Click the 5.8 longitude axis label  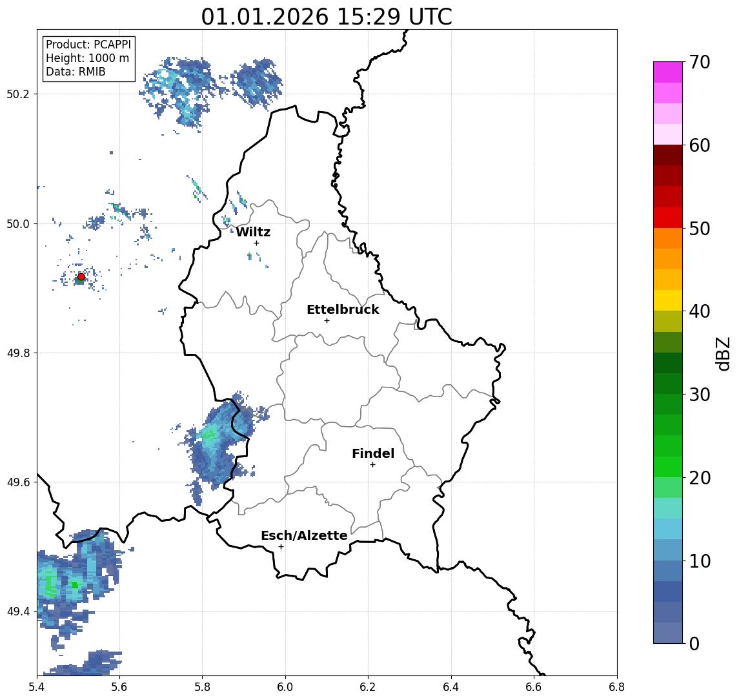pyautogui.click(x=202, y=687)
